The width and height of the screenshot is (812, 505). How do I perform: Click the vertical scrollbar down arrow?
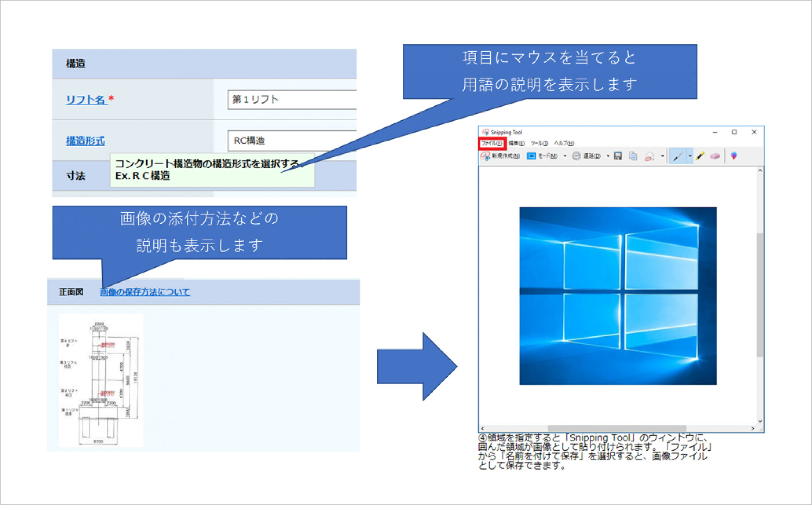(x=760, y=421)
